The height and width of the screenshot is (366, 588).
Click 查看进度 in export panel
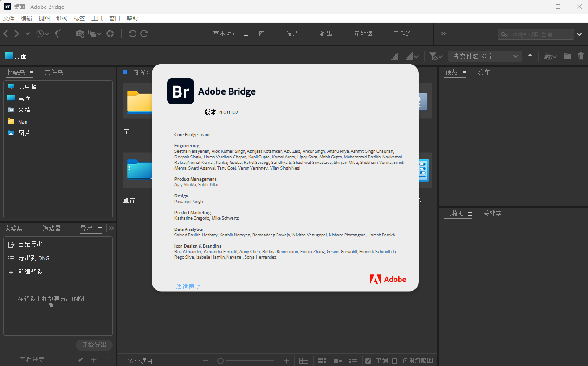pyautogui.click(x=32, y=360)
